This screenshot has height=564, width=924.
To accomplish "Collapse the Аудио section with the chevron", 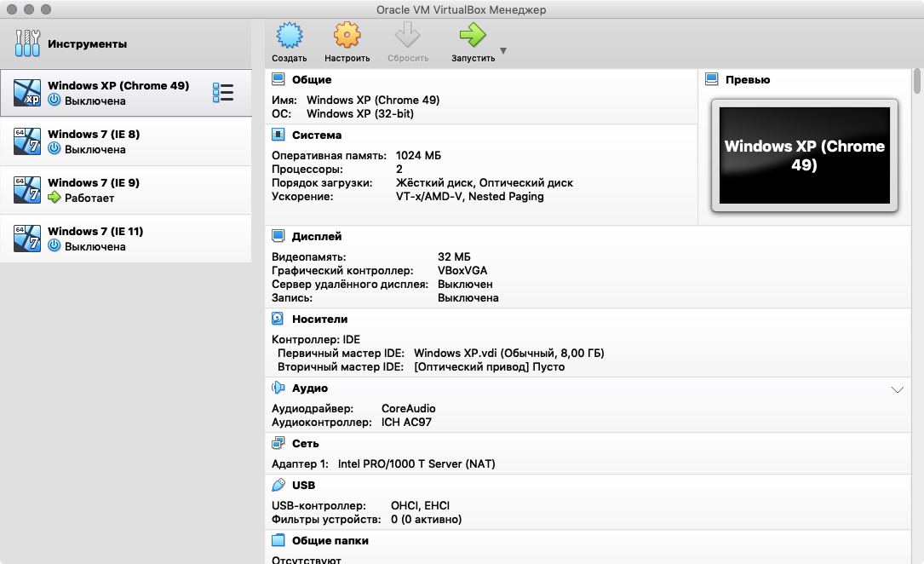I will (x=898, y=389).
